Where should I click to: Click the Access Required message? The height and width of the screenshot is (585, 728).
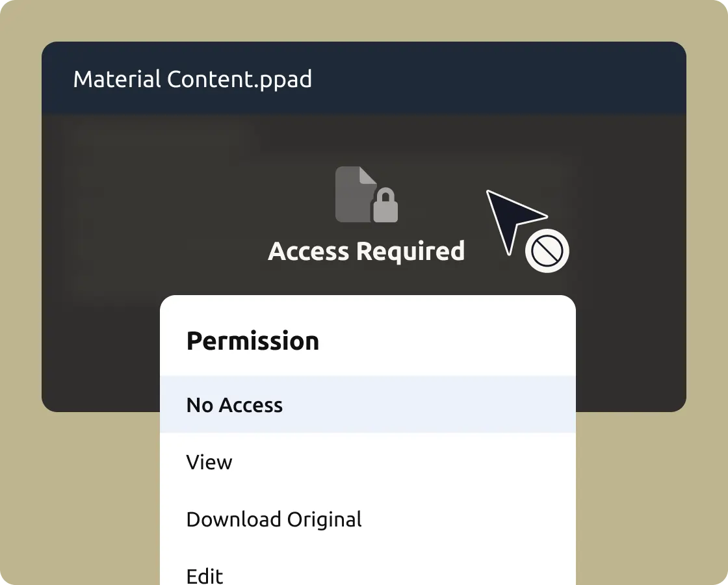pyautogui.click(x=366, y=252)
